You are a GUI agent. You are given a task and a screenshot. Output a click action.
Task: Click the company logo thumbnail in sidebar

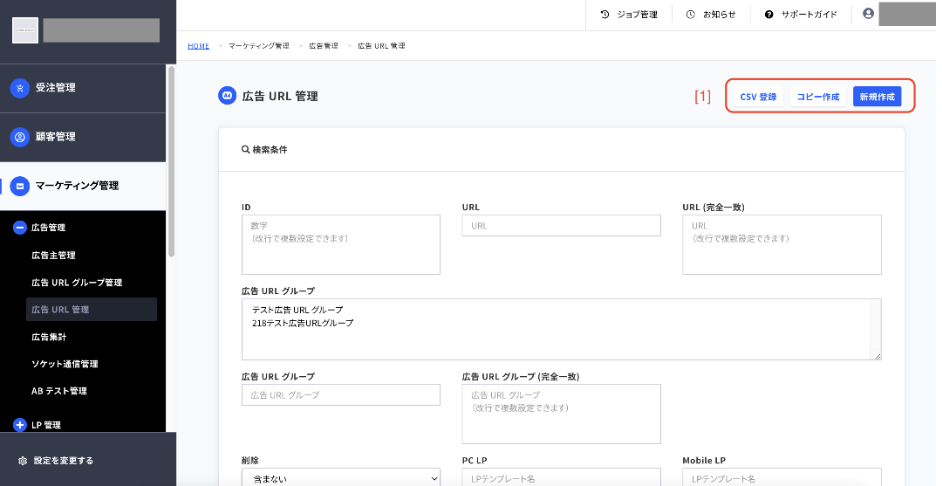pyautogui.click(x=25, y=30)
